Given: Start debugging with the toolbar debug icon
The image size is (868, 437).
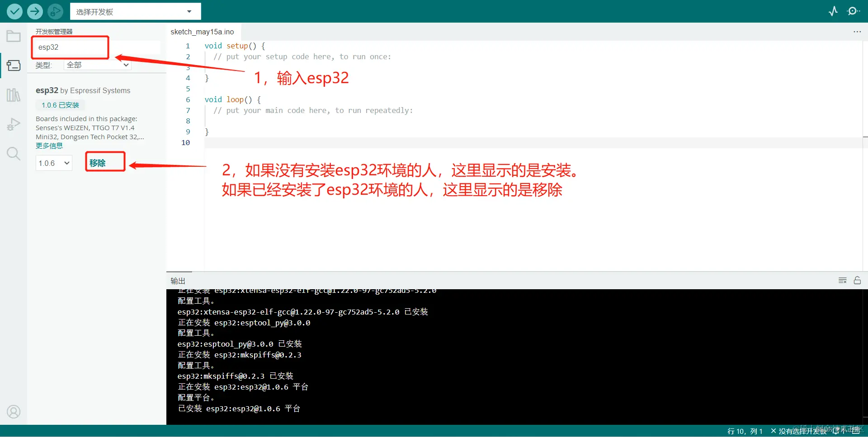Looking at the screenshot, I should pos(55,11).
